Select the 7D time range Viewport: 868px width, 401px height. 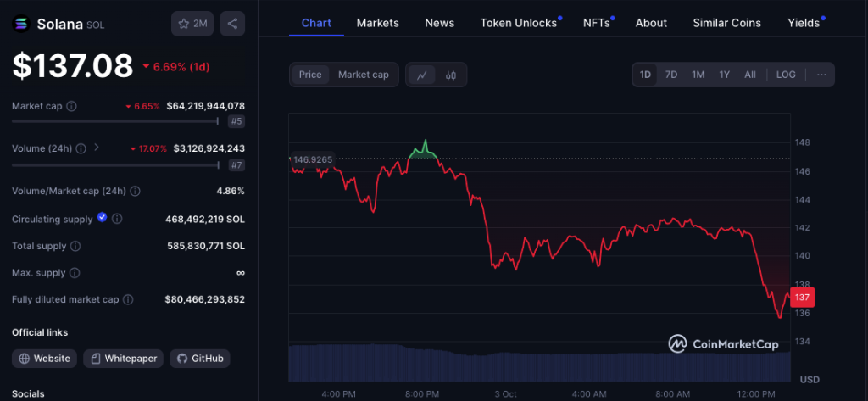click(x=671, y=75)
